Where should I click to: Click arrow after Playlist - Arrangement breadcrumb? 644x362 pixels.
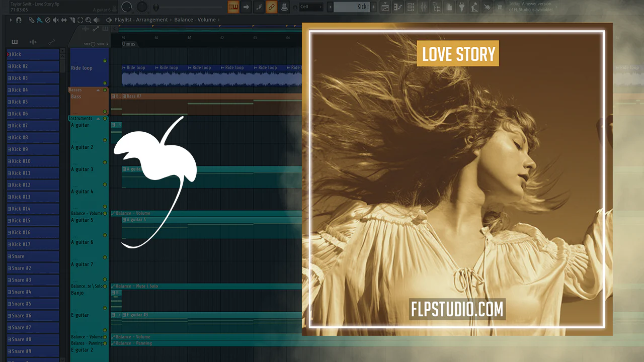pyautogui.click(x=171, y=20)
